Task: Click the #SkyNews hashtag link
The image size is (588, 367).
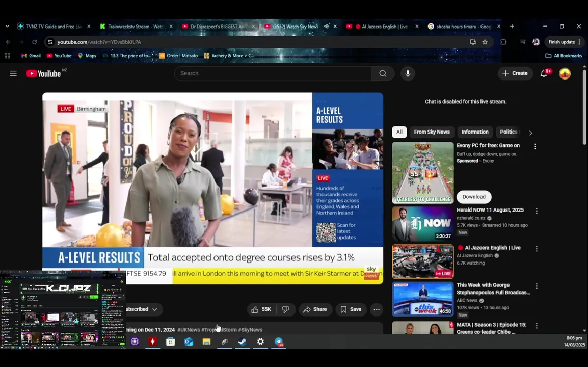Action: [250, 330]
